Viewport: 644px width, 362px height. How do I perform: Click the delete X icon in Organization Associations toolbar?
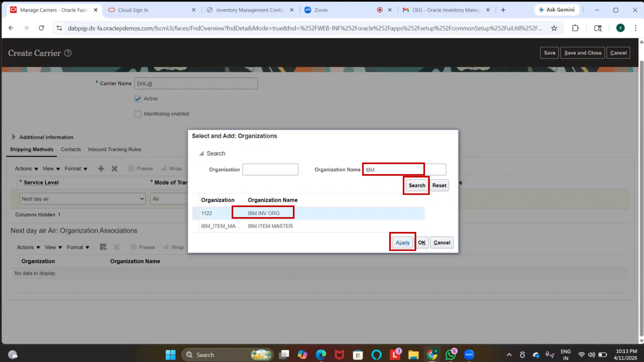pyautogui.click(x=116, y=247)
